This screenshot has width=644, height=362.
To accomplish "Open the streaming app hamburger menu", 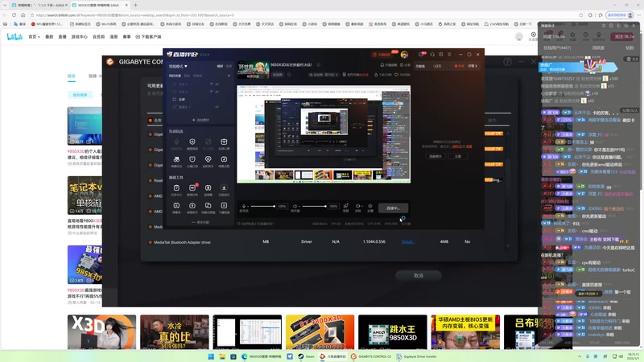I will [x=449, y=54].
